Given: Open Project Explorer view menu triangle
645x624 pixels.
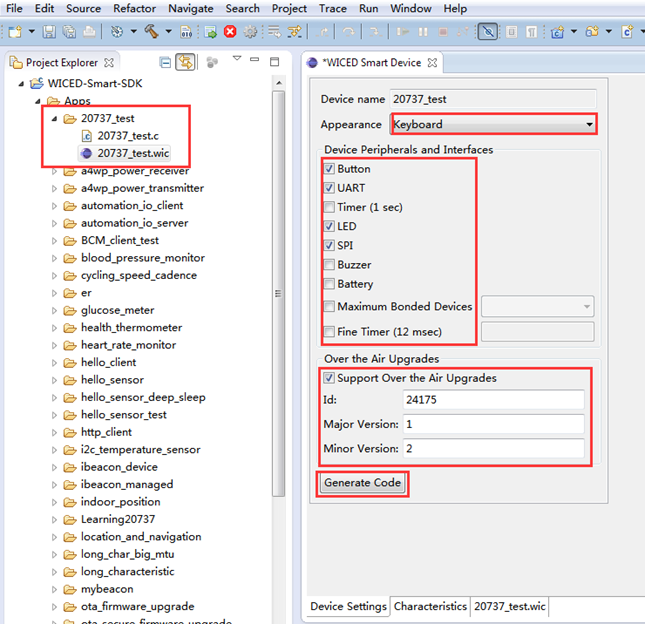Looking at the screenshot, I should click(x=237, y=58).
